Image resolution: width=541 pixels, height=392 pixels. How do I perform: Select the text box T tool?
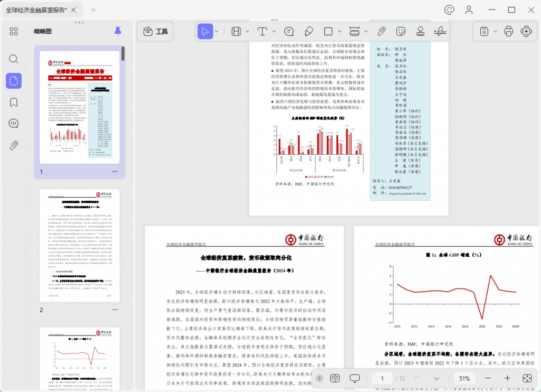click(263, 31)
